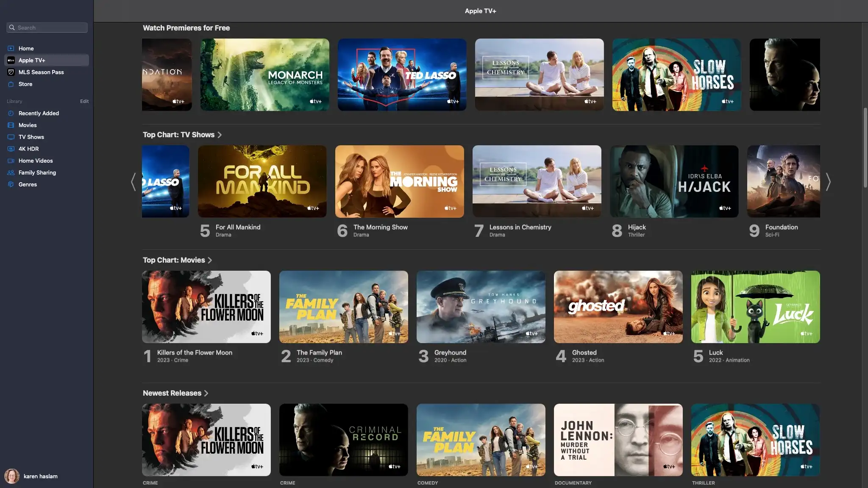This screenshot has height=488, width=868.
Task: Open the Store section
Action: pyautogui.click(x=25, y=84)
